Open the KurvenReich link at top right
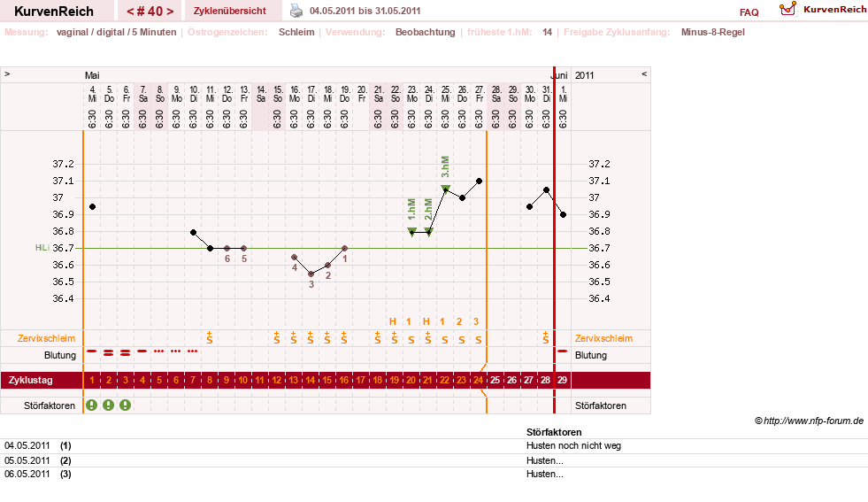This screenshot has width=868, height=502. tap(835, 10)
